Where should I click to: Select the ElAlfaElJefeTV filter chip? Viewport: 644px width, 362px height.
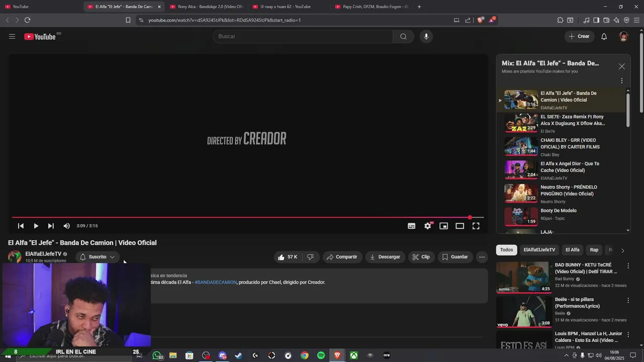pyautogui.click(x=539, y=250)
